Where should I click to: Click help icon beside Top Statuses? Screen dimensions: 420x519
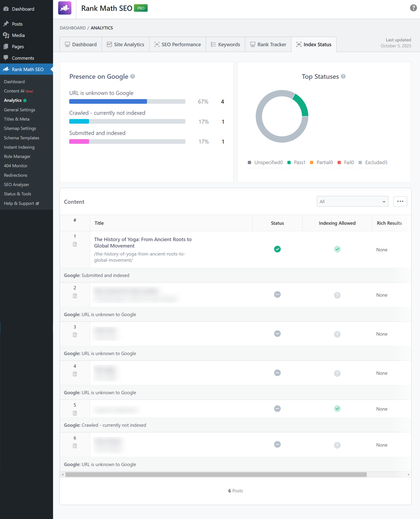(343, 77)
